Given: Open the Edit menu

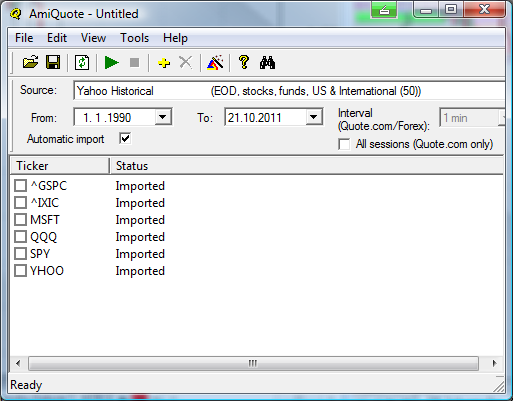Looking at the screenshot, I should 57,38.
